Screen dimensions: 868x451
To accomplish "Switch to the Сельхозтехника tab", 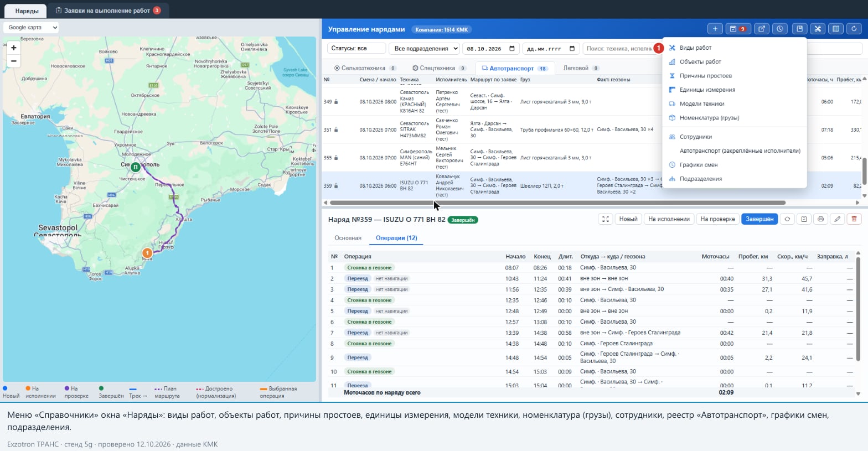I will coord(365,68).
